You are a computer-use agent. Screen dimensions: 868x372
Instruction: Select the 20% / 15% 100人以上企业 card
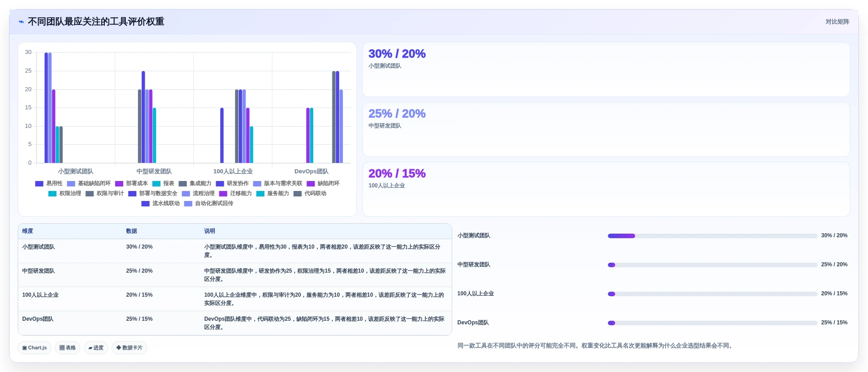pos(606,189)
